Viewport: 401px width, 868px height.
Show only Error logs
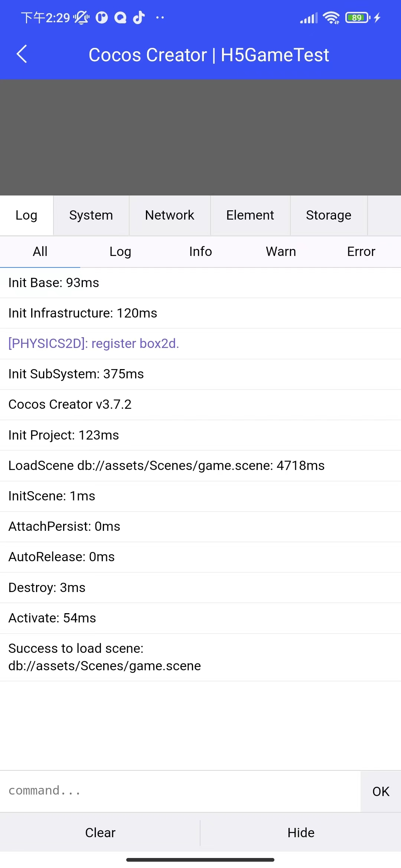361,251
